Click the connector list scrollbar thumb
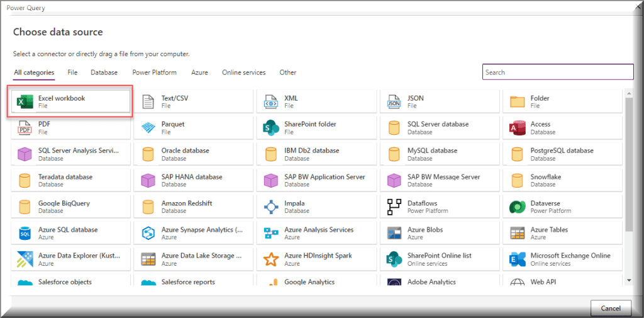Screen dimensions: 644x318 click(x=629, y=164)
